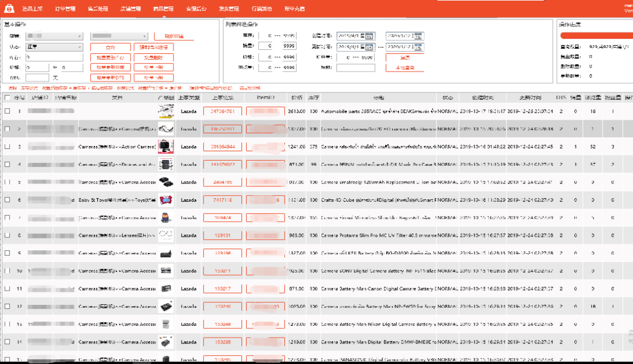Open the 商品管理 menu tab
The width and height of the screenshot is (633, 364).
click(163, 9)
